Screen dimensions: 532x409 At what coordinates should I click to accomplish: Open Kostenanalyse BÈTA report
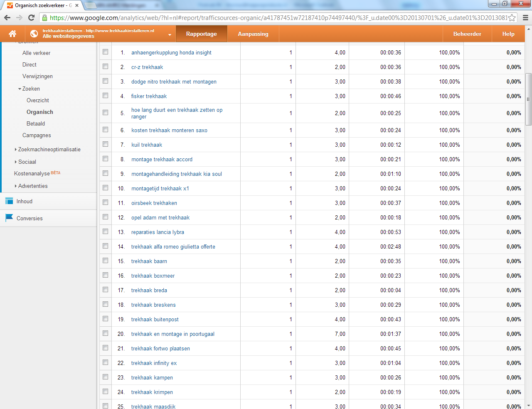[x=37, y=173]
